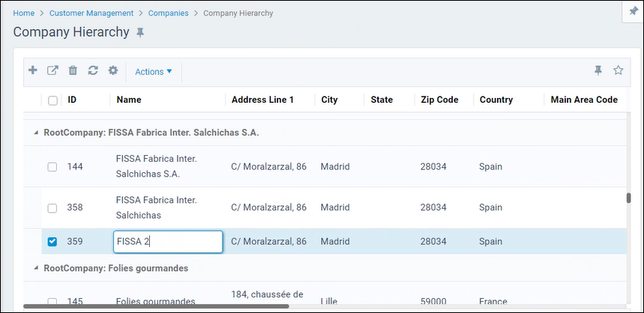Sort by Main Area Code column header

point(584,100)
